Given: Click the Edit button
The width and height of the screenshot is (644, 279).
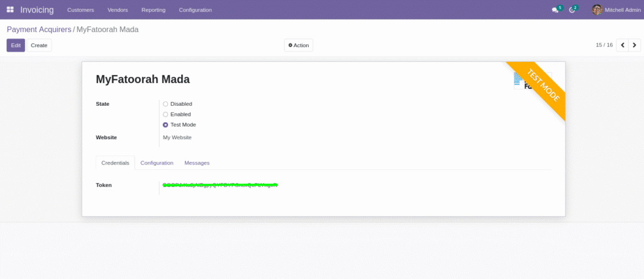Looking at the screenshot, I should pyautogui.click(x=16, y=45).
